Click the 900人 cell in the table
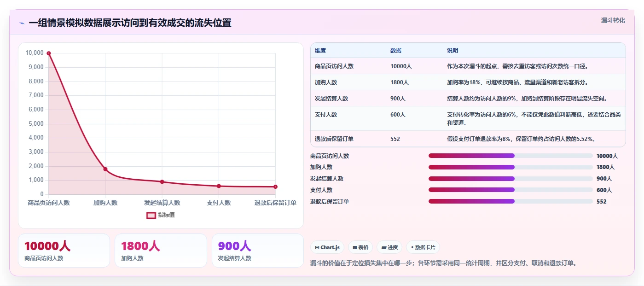The height and width of the screenshot is (286, 644). (x=398, y=99)
